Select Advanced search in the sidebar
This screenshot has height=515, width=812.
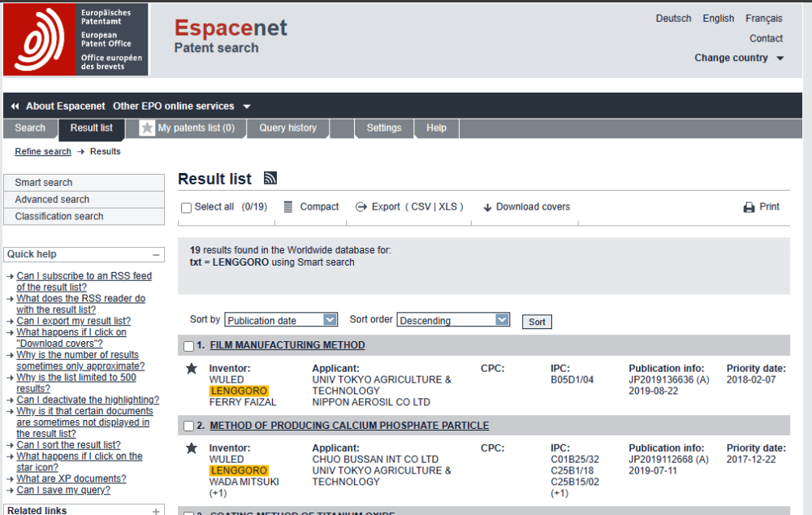(52, 200)
